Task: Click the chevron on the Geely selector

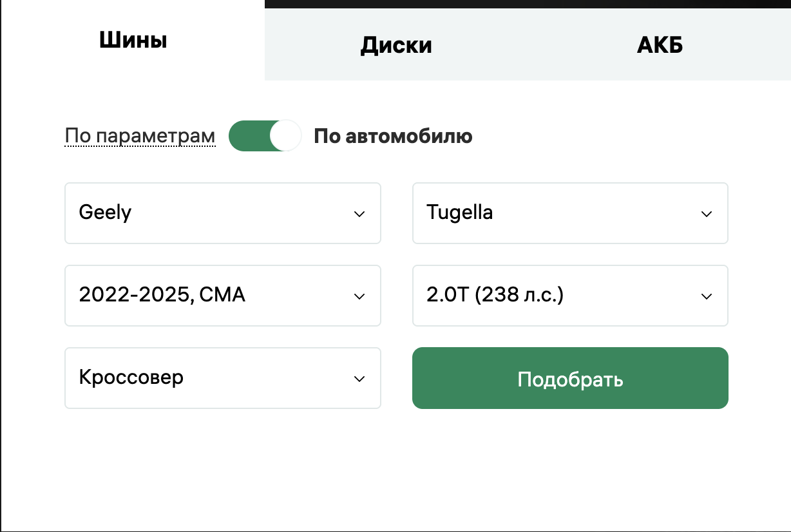Action: point(359,213)
